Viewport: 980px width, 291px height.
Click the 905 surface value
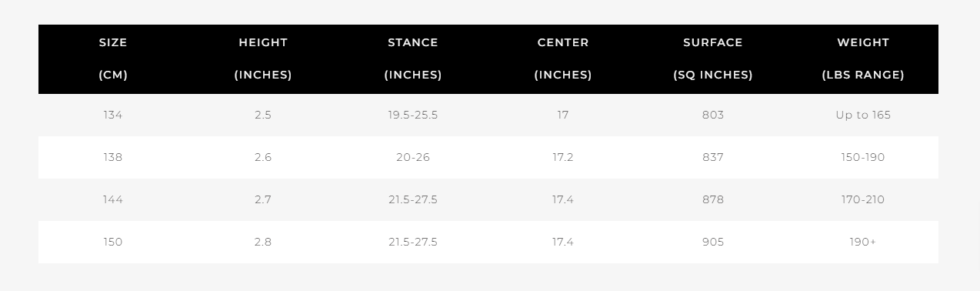pos(713,242)
